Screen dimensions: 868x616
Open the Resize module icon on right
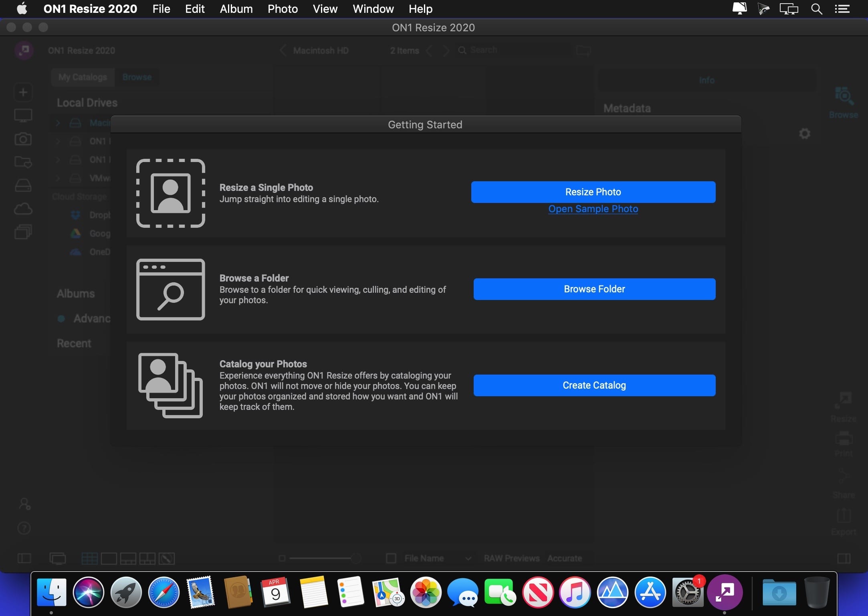pyautogui.click(x=844, y=407)
